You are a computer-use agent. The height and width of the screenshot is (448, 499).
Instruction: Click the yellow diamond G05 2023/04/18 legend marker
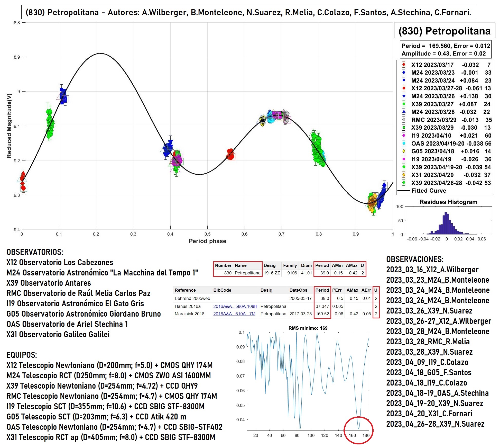click(x=404, y=151)
